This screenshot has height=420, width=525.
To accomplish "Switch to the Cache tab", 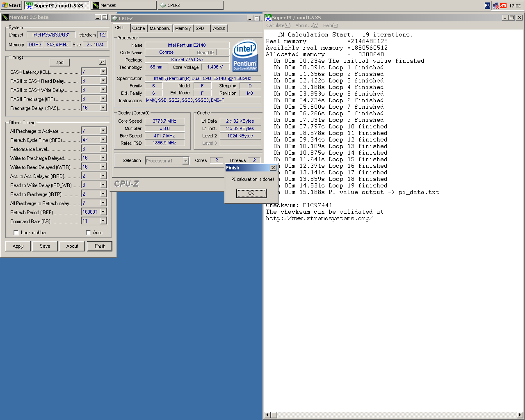I will pos(139,28).
